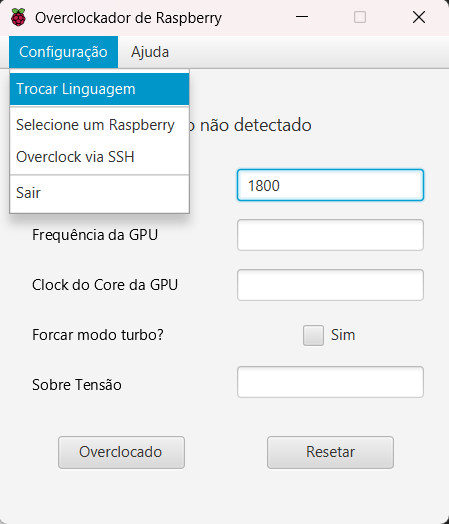
Task: Choose Trocar Linguagem from the menu
Action: click(x=100, y=89)
